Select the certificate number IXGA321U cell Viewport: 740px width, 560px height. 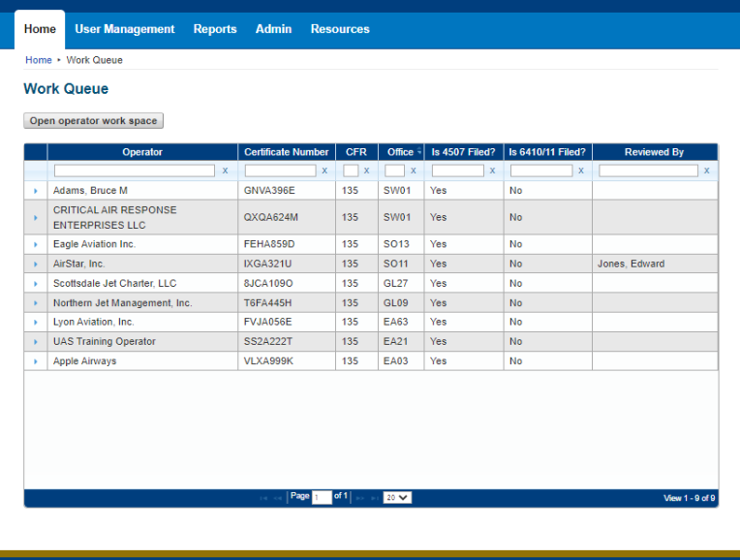pos(287,264)
